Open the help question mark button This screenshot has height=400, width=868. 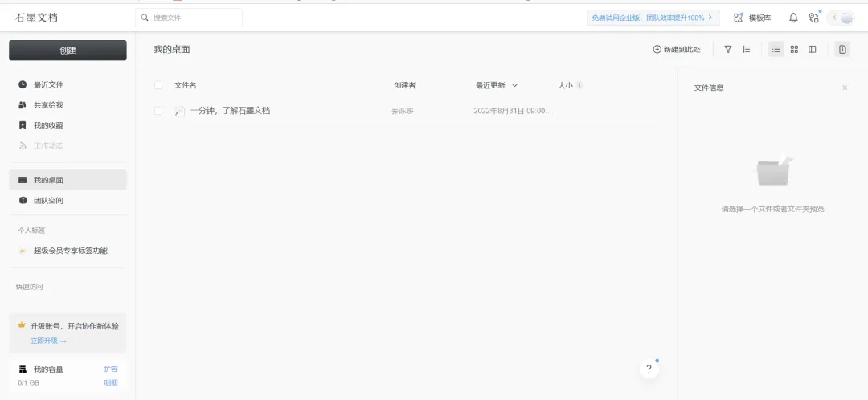(649, 369)
